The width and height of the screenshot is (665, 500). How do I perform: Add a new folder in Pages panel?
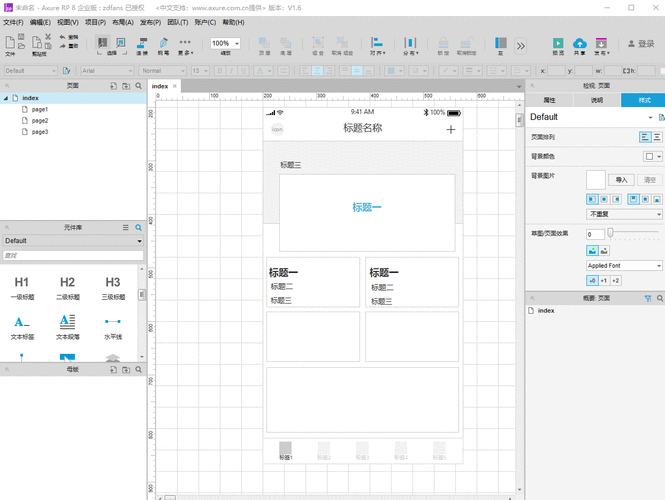coord(126,87)
